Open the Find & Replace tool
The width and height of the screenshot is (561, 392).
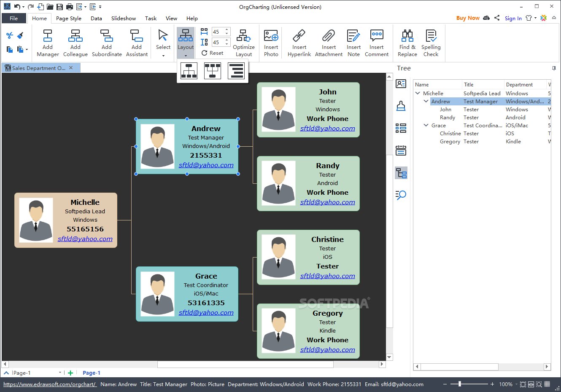click(407, 43)
